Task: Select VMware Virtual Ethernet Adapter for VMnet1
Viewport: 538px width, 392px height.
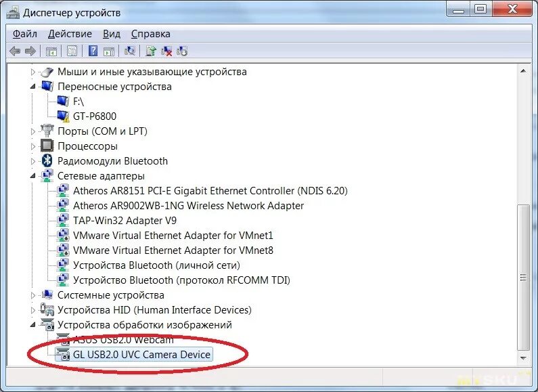Action: [x=173, y=236]
